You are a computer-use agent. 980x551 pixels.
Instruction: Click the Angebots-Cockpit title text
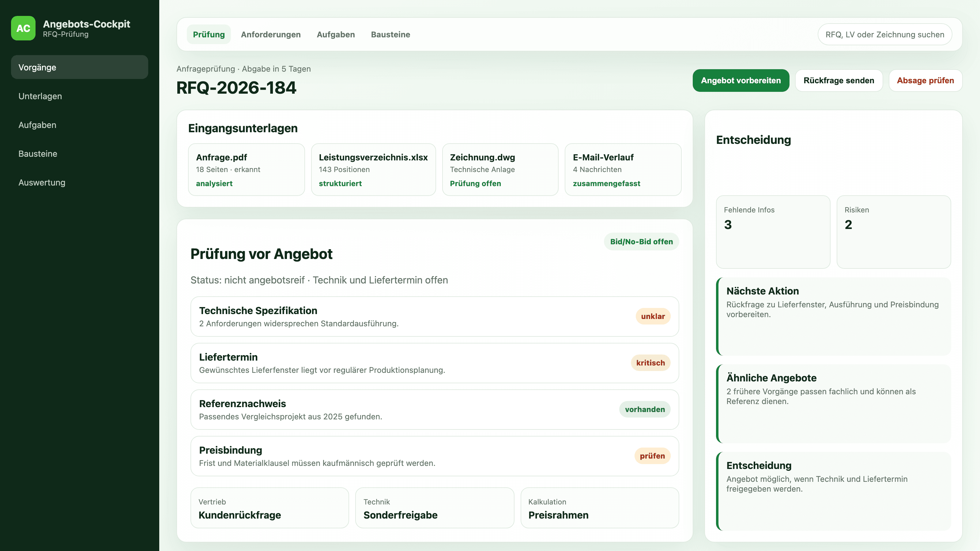click(x=86, y=24)
